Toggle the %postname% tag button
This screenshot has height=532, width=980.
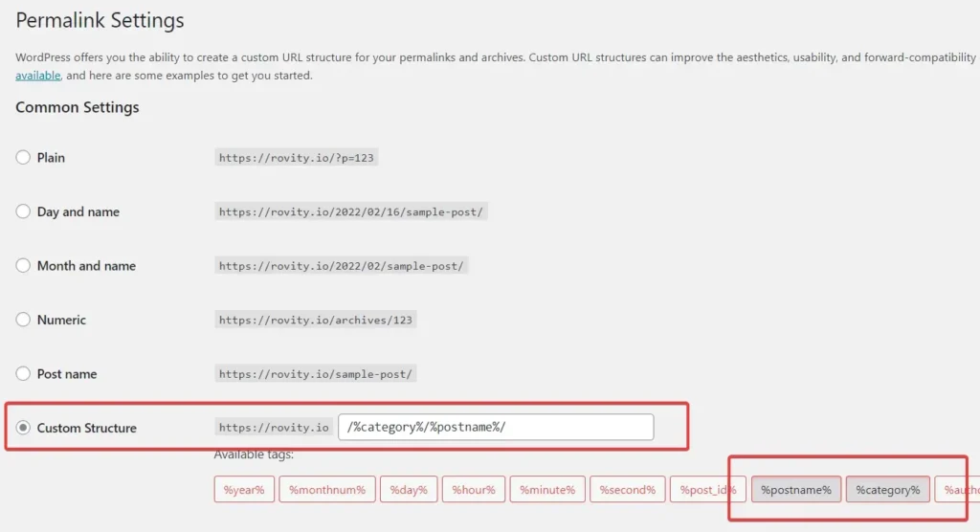pos(796,490)
